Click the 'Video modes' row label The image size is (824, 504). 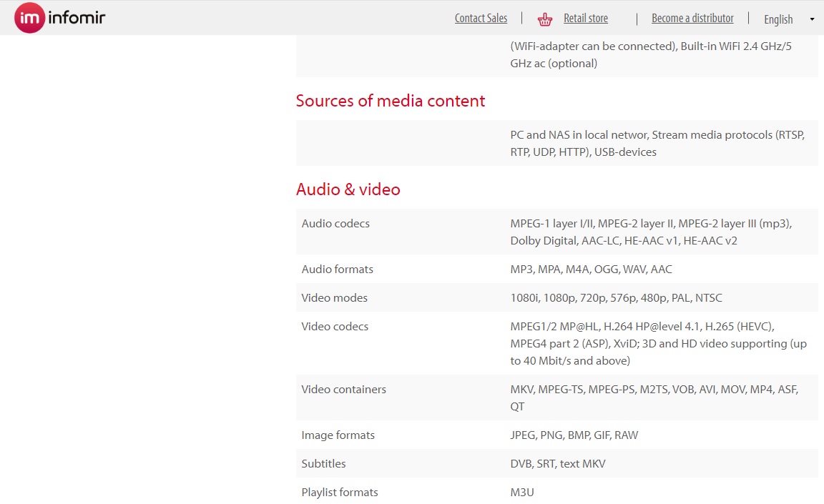click(x=334, y=298)
